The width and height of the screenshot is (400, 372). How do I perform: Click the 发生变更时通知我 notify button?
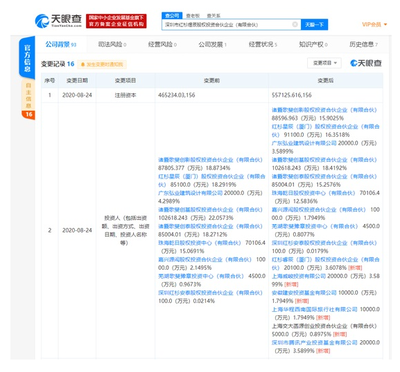102,64
